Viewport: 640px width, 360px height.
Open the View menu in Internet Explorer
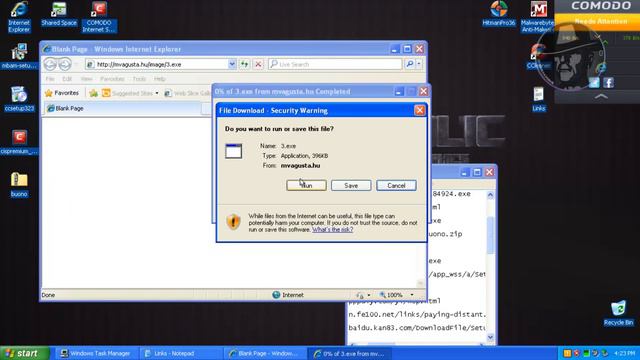[x=86, y=79]
